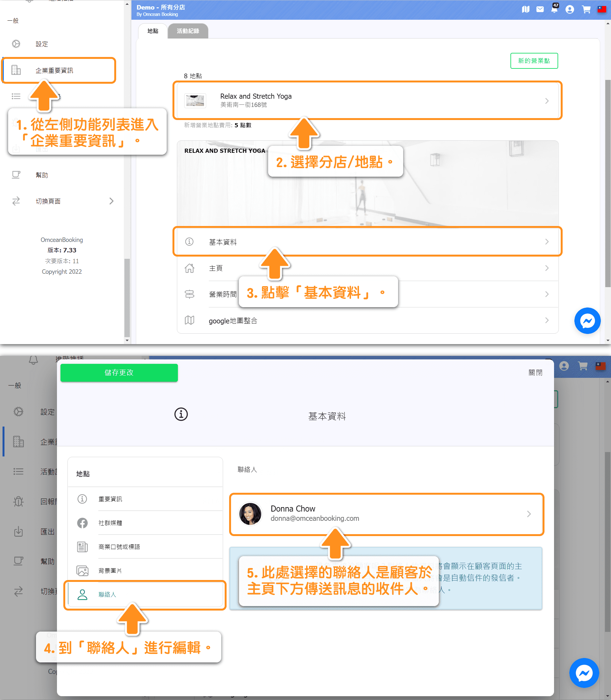Select 背景圖片 in the 地點 menu
Viewport: 611px width, 700px height.
(110, 570)
